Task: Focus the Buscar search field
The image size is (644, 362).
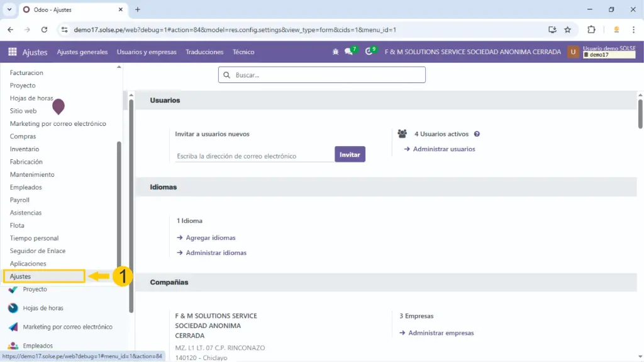Action: click(x=327, y=75)
